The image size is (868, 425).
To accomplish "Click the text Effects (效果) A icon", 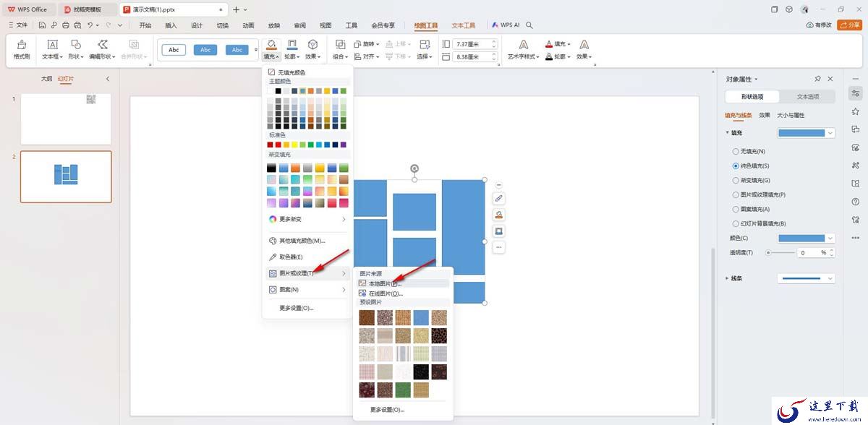I will 583,45.
